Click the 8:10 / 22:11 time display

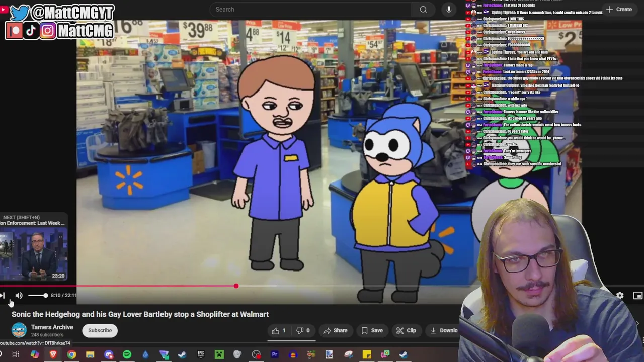pos(63,296)
